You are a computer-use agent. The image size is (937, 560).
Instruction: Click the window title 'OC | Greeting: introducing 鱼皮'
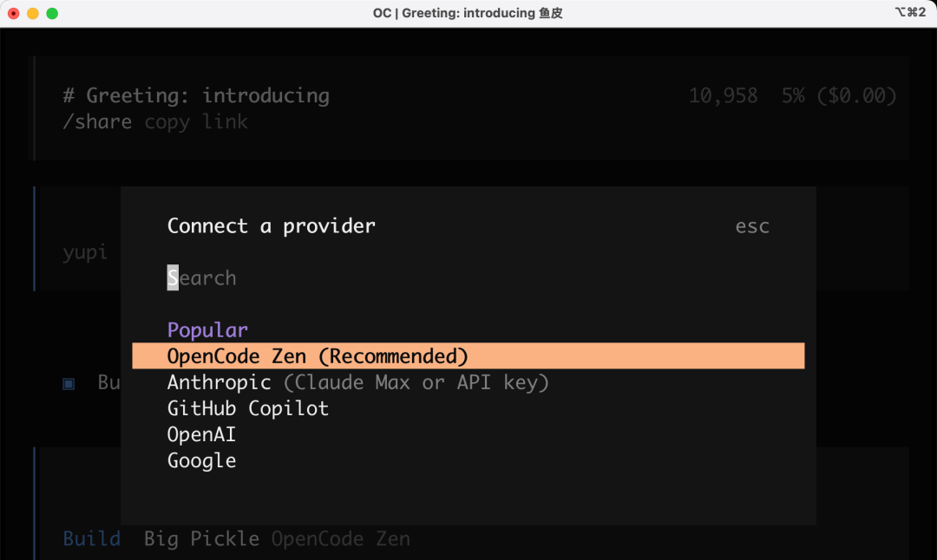(468, 13)
